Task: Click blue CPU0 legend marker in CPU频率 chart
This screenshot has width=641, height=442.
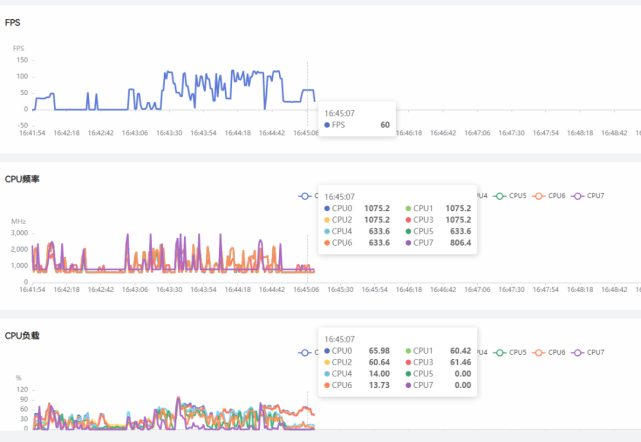Action: [305, 196]
